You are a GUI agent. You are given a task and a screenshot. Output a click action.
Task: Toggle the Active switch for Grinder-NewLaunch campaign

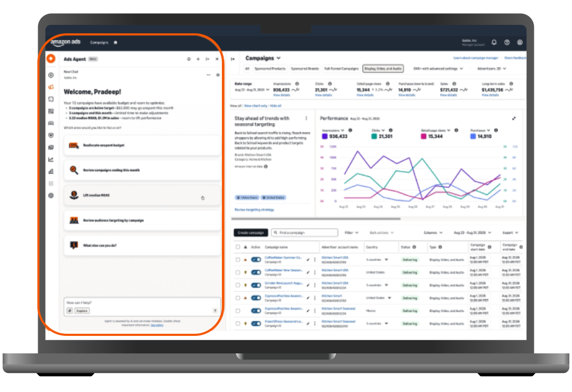256,285
